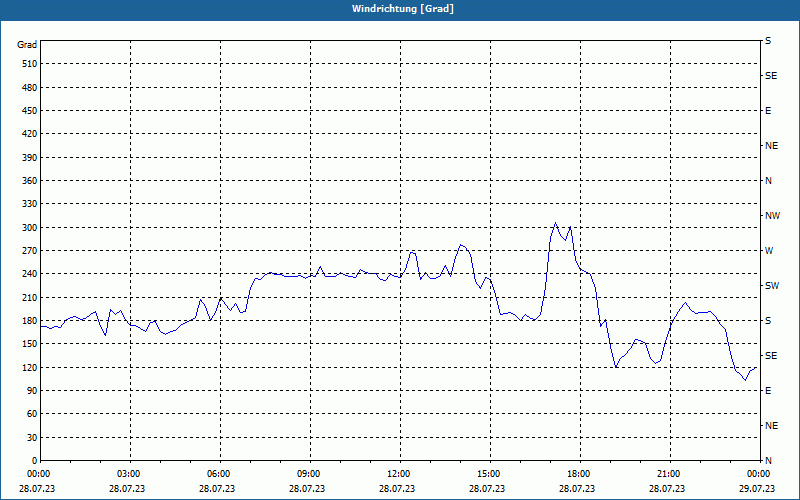Screen dimensions: 800x500
Task: Select the W compass direction label
Action: click(769, 251)
